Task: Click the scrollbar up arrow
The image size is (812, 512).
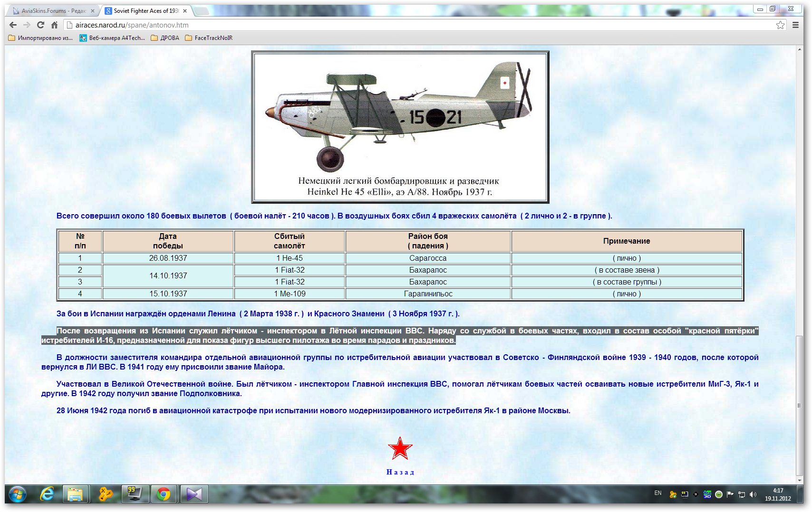Action: pyautogui.click(x=799, y=49)
